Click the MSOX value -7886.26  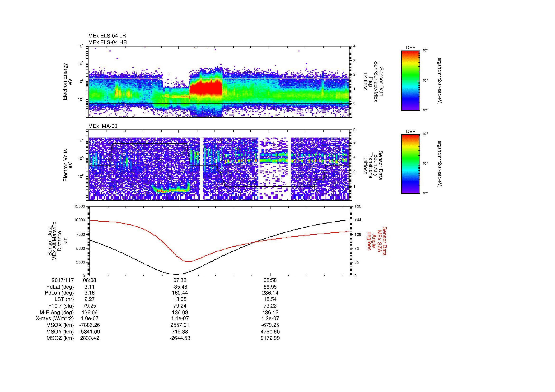[x=89, y=325]
